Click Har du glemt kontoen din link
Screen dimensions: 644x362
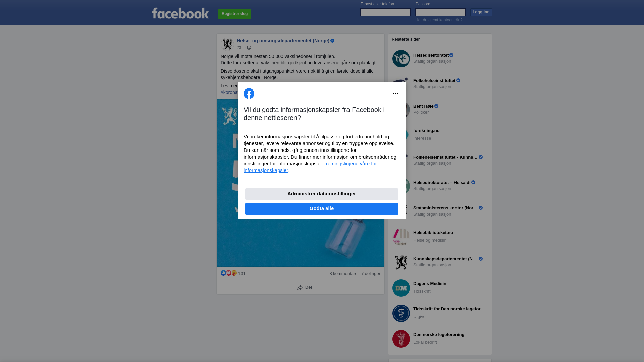pos(439,20)
